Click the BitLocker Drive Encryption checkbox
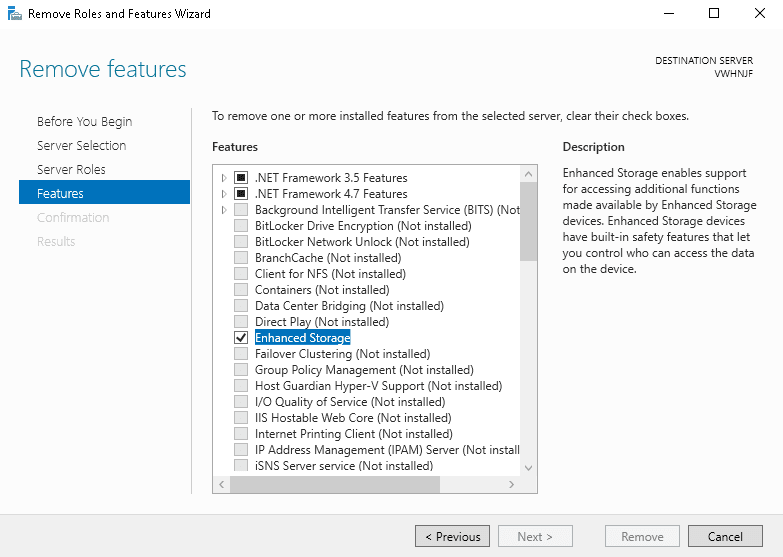 (241, 226)
